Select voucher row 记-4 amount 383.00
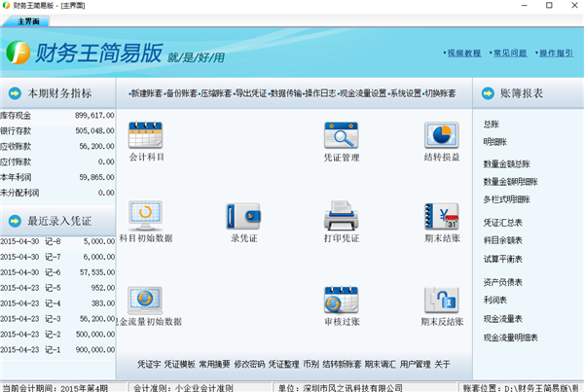The height and width of the screenshot is (392, 584). pyautogui.click(x=57, y=303)
